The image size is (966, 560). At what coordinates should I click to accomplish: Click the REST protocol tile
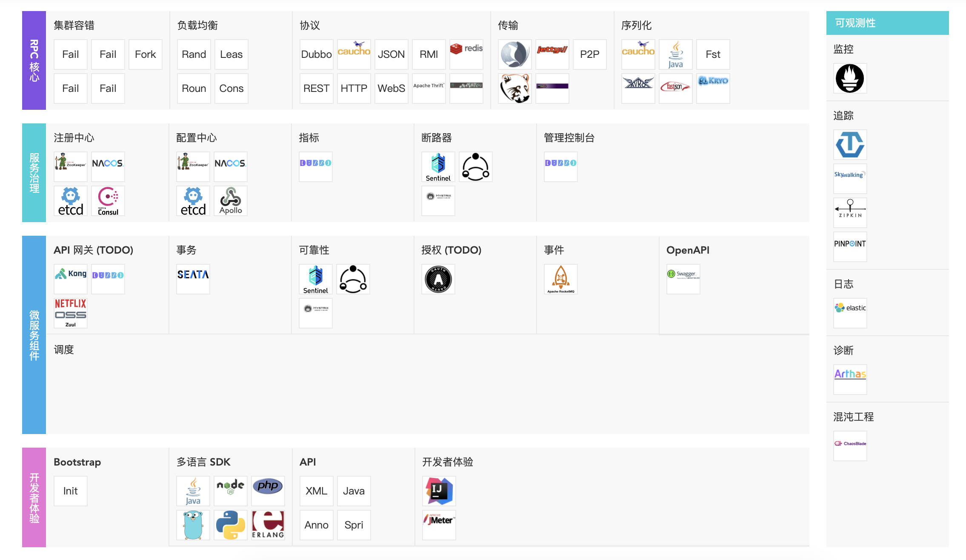(316, 89)
